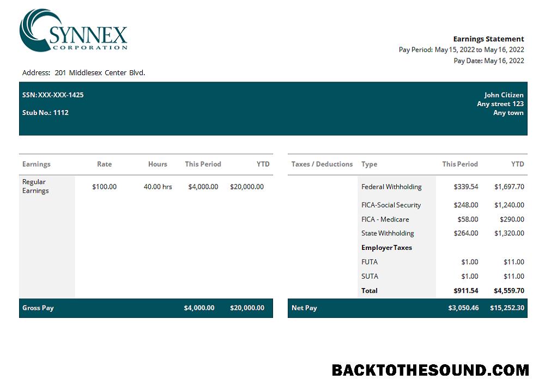Click Federal Withholding YTD '$1,697.70'

pyautogui.click(x=509, y=187)
